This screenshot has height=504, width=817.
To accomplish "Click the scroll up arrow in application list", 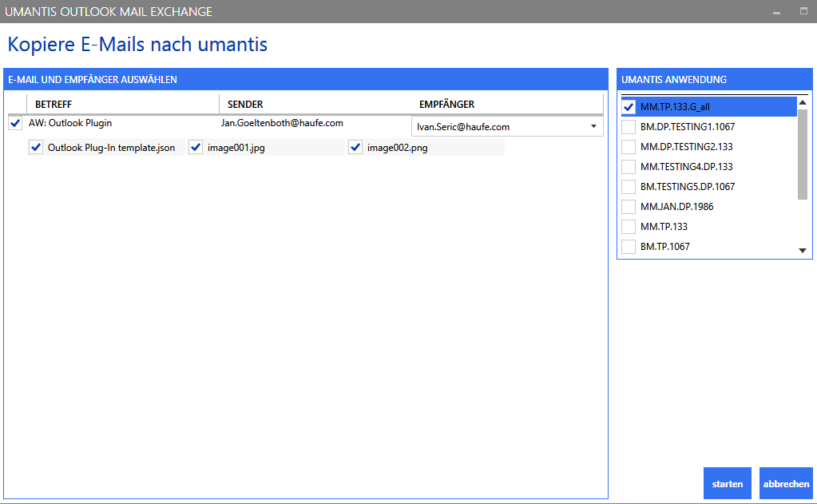I will 803,102.
